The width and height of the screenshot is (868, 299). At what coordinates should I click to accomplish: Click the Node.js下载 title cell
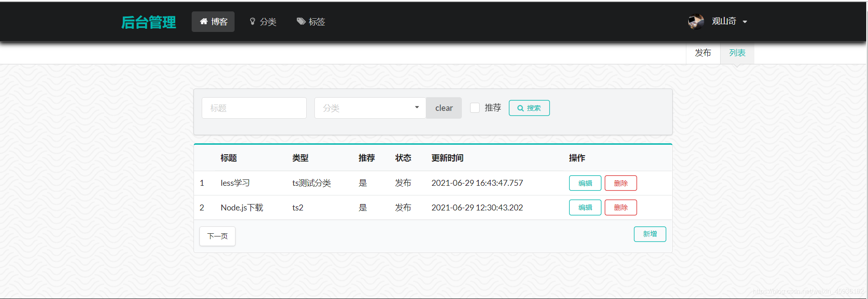242,208
